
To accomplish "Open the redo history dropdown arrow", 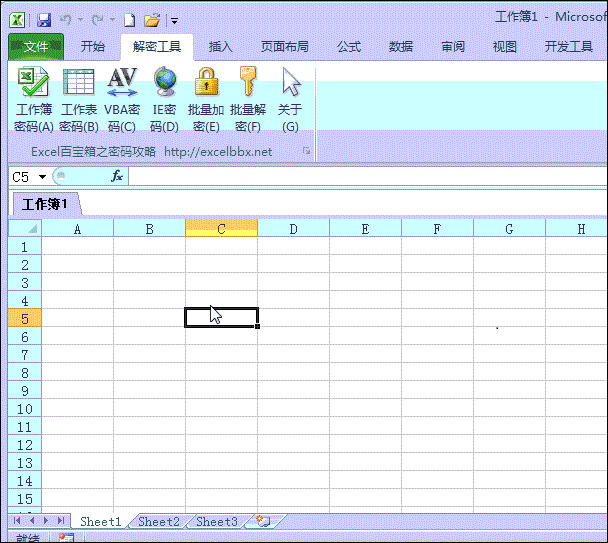I will [112, 19].
